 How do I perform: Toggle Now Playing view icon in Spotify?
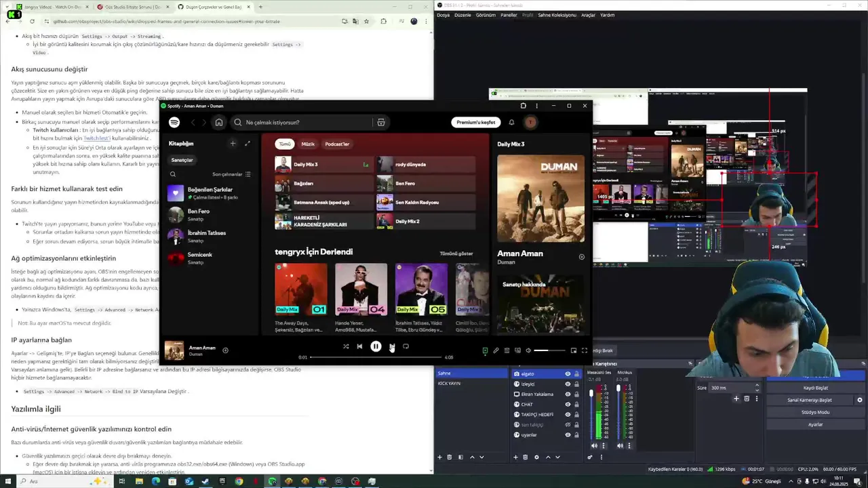pyautogui.click(x=485, y=350)
